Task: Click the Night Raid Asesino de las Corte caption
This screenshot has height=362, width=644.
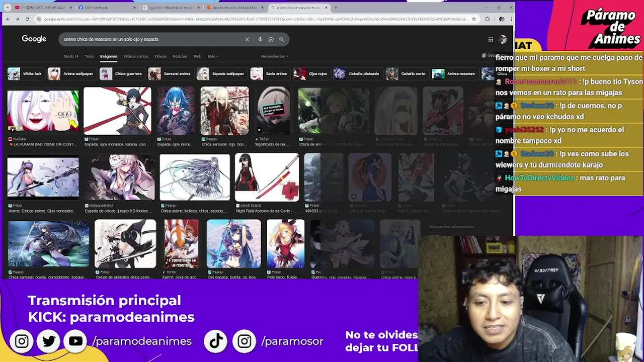Action: tap(267, 211)
